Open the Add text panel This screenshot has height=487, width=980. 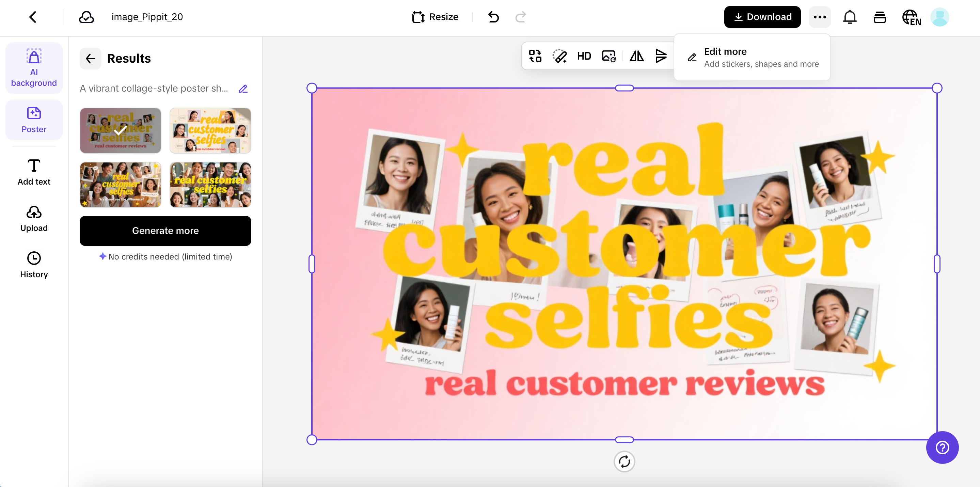tap(33, 172)
